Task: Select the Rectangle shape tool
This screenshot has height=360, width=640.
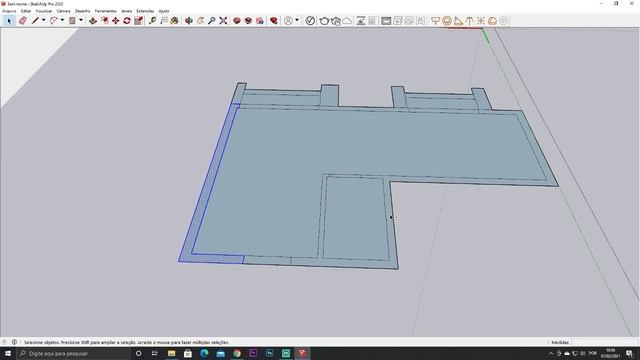Action: point(72,20)
